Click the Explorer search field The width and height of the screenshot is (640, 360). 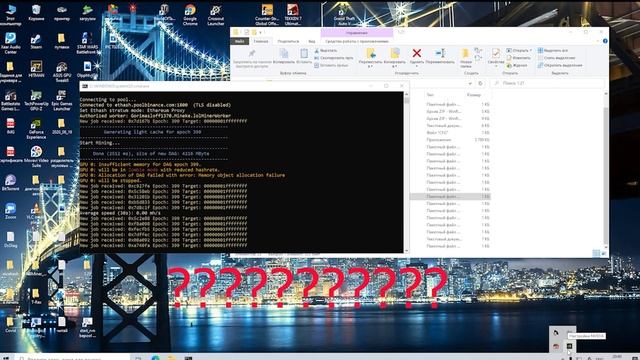pyautogui.click(x=548, y=83)
